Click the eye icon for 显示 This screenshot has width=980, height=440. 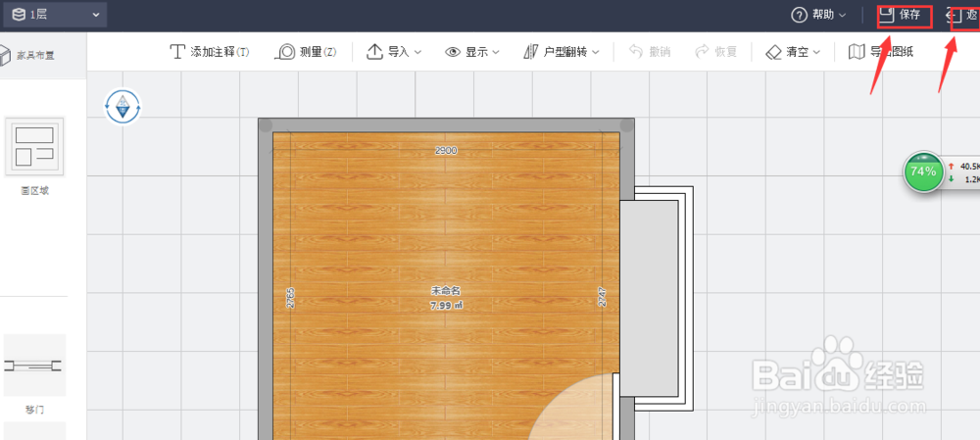coord(453,52)
